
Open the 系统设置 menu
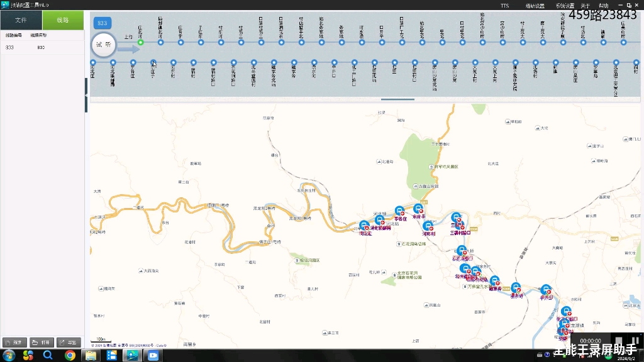pos(565,5)
